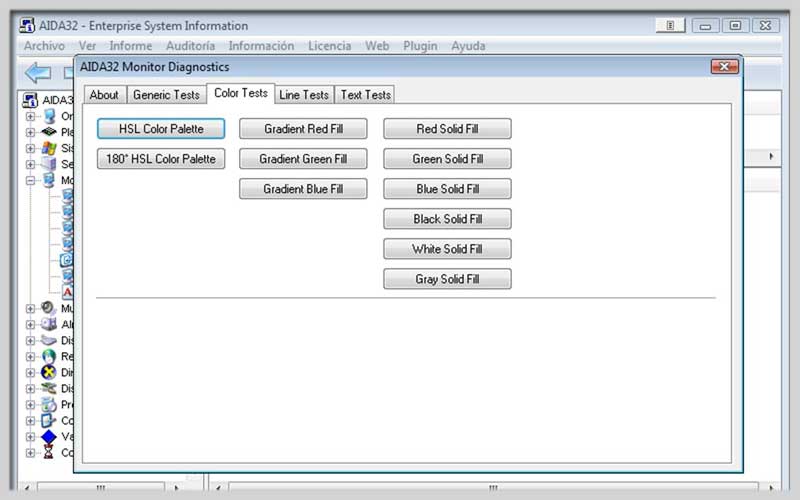Launch the Black Solid Fill test

point(447,219)
